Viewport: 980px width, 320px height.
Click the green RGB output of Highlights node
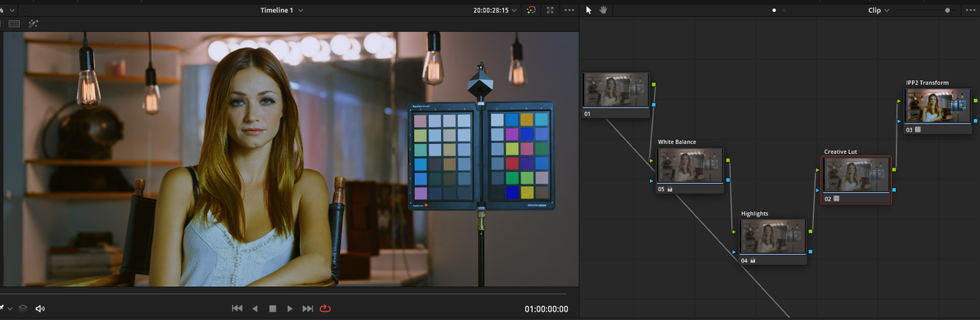811,231
